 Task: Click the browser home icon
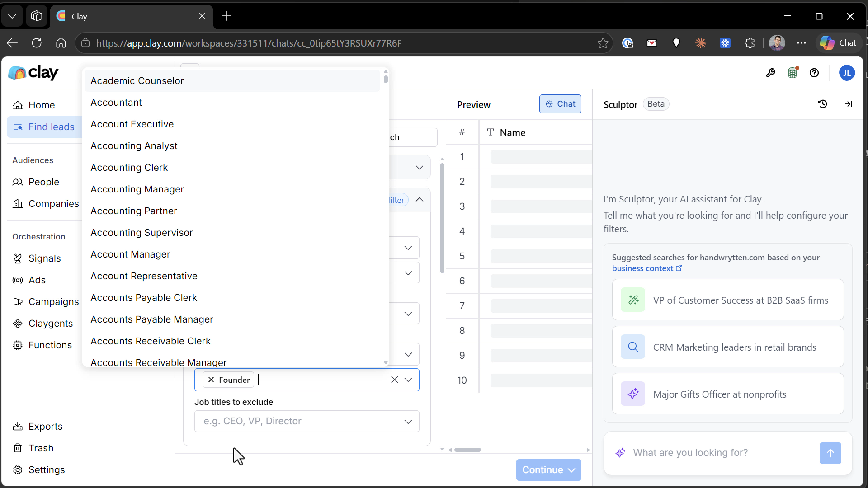pos(61,43)
